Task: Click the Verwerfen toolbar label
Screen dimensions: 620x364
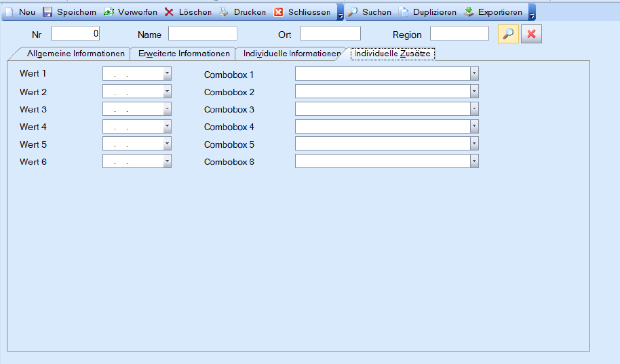Action: click(x=137, y=12)
